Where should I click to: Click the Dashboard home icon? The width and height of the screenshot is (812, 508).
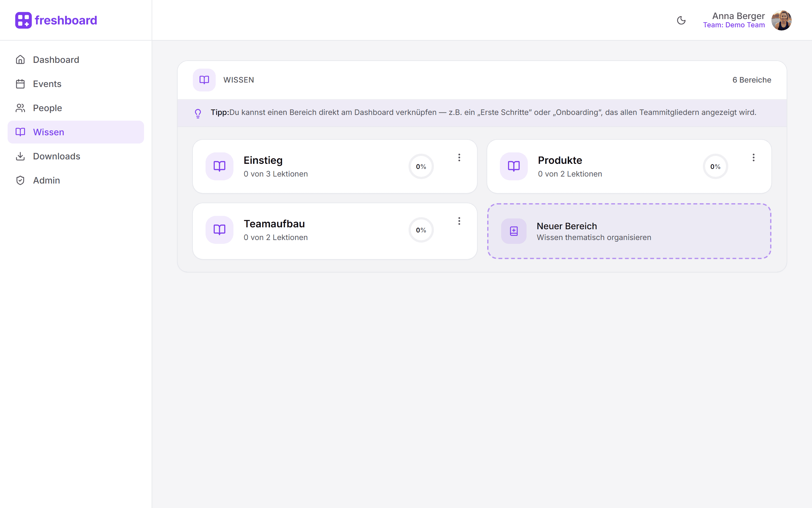[21, 60]
